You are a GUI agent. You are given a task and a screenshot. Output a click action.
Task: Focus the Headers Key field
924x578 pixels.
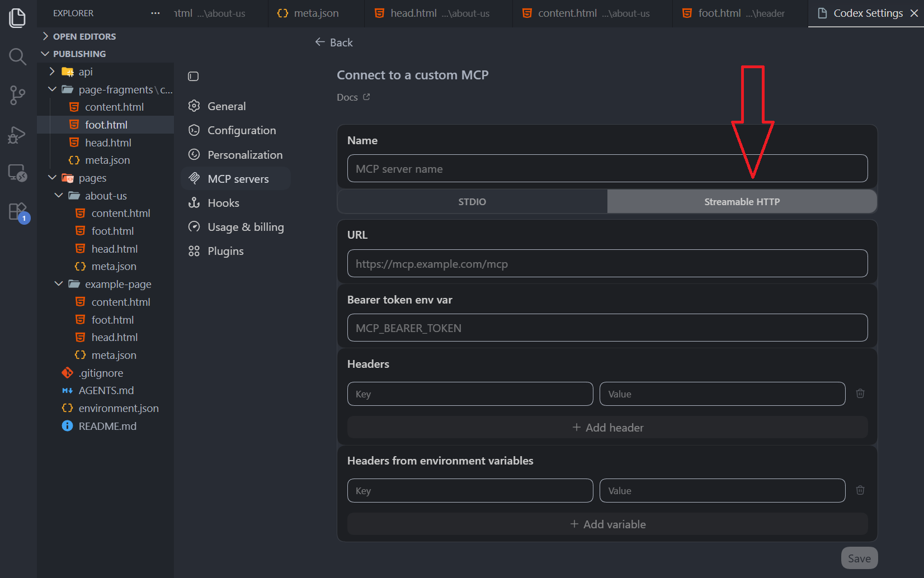click(x=470, y=394)
